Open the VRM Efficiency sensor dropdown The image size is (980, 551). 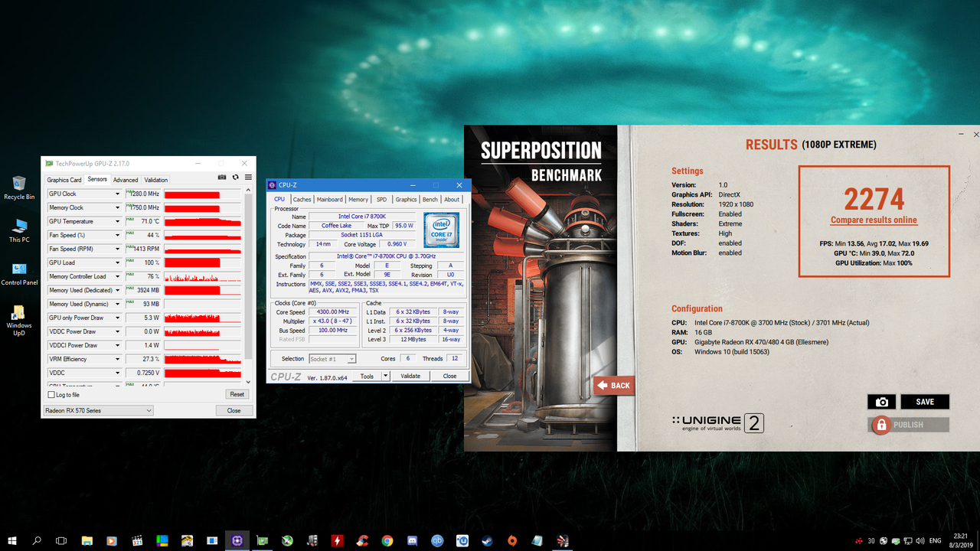tap(117, 360)
